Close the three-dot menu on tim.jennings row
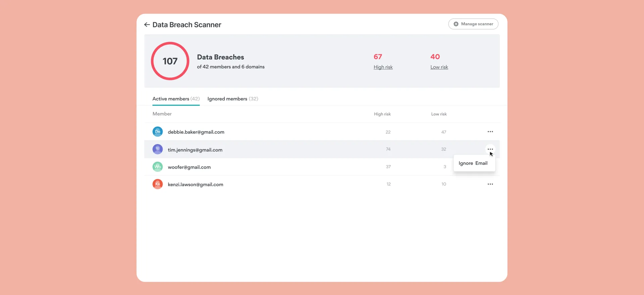 (490, 149)
